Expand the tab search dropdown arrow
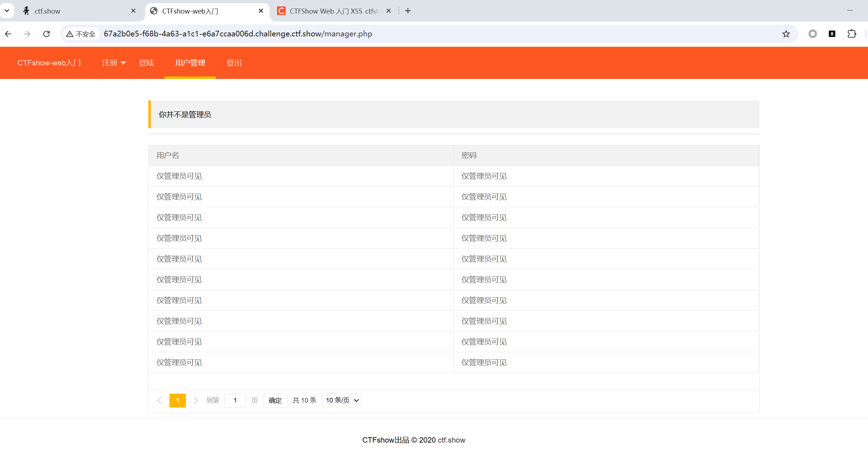 coord(7,11)
